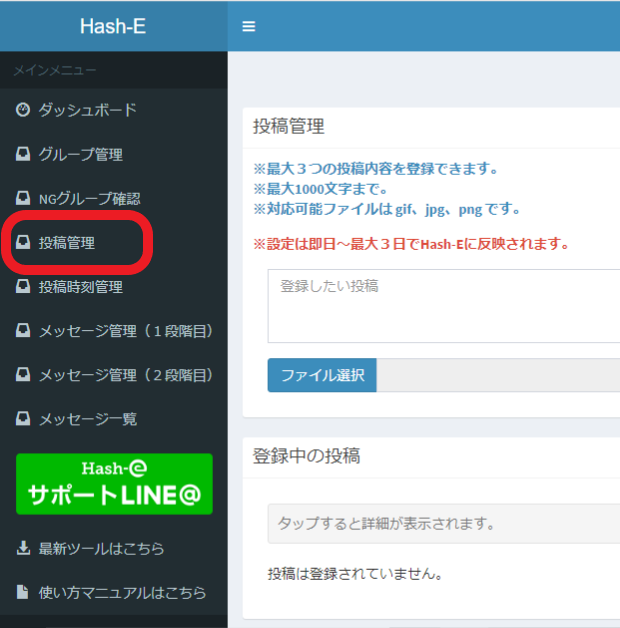Click the NGグループ確認 inbox icon
620x628 pixels.
(x=23, y=198)
